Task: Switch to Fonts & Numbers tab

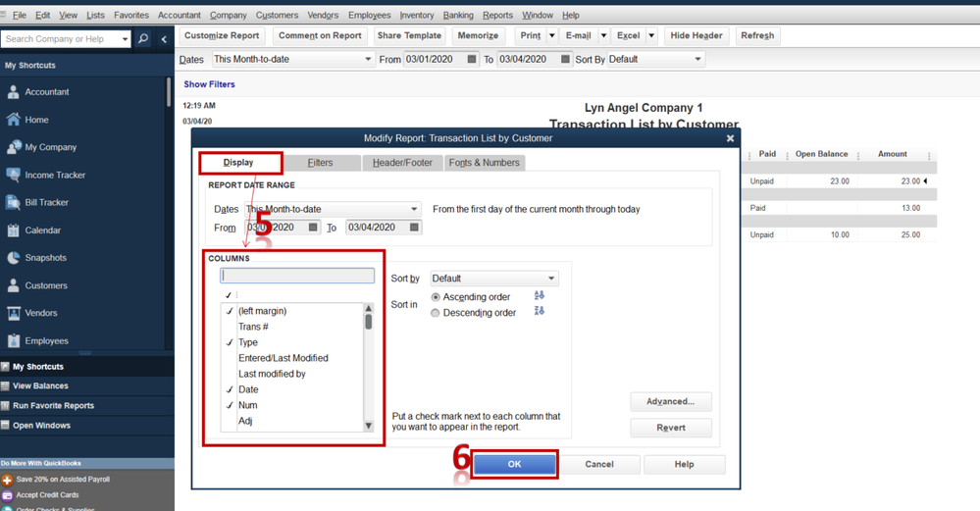Action: click(x=485, y=163)
